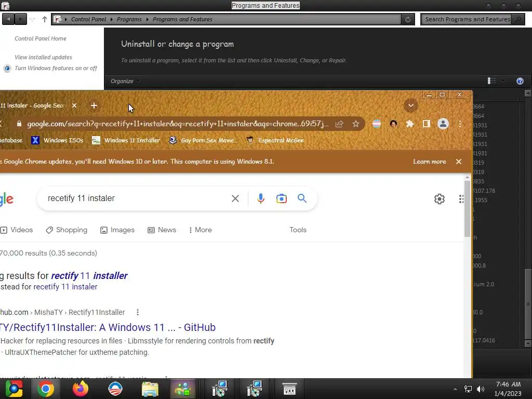The image size is (532, 399).
Task: Focus the Search Programs and Features field
Action: tap(467, 19)
